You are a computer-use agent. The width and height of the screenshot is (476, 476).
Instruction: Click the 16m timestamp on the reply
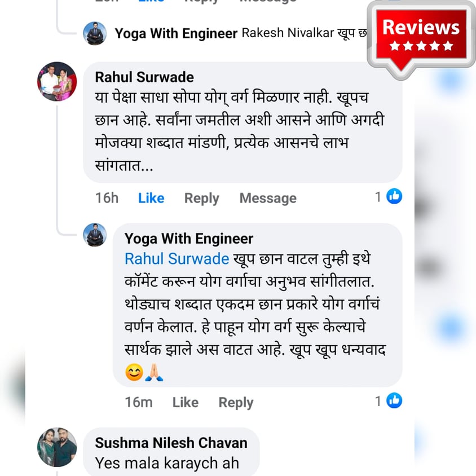pyautogui.click(x=138, y=402)
